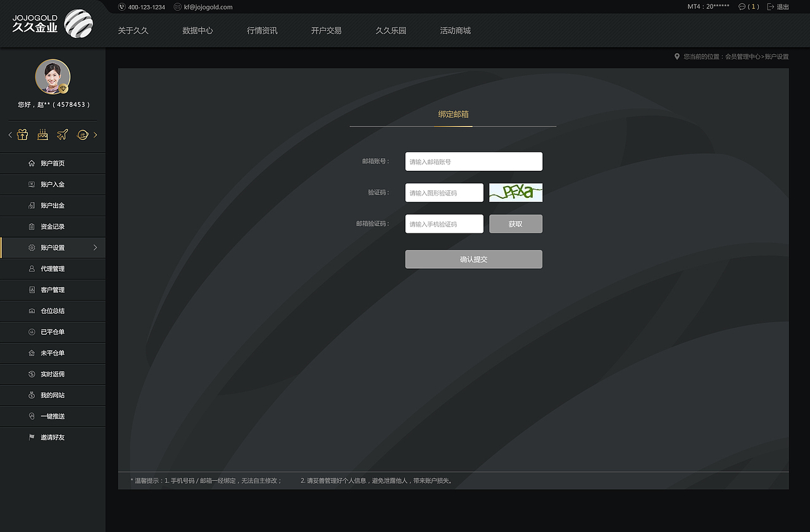The image size is (810, 532).
Task: Click the 图形验证码 input field
Action: point(444,193)
